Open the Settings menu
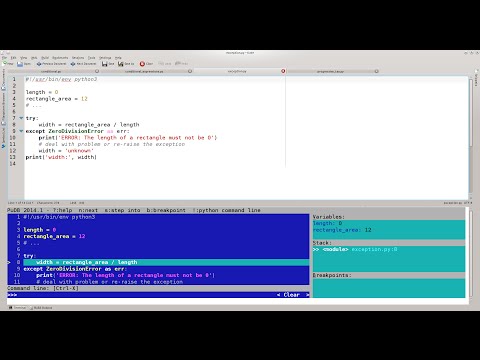This screenshot has height=360, width=480. click(105, 58)
